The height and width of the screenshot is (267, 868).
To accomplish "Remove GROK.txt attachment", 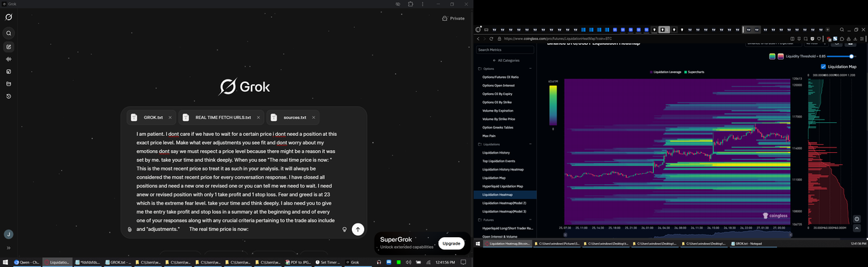I will pos(170,118).
